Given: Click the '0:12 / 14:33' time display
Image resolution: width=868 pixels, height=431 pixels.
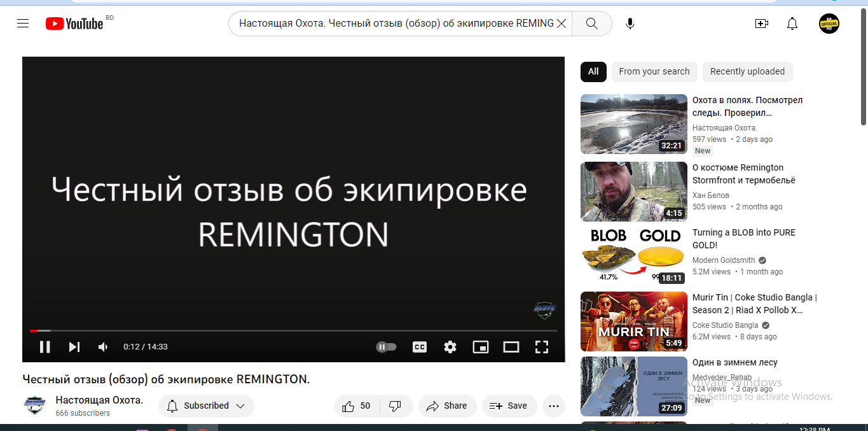Looking at the screenshot, I should [x=146, y=347].
